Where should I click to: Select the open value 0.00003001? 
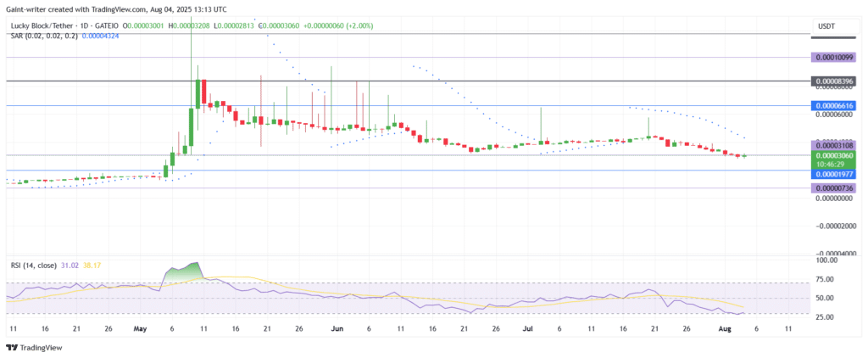[x=146, y=25]
